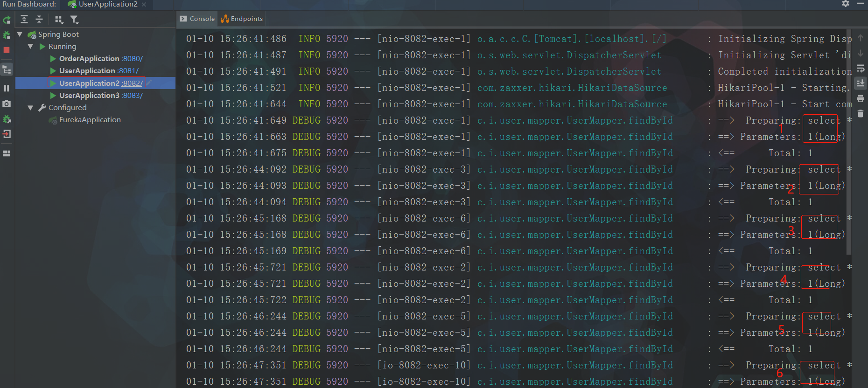The image size is (868, 388).
Task: Click the Run Dashboard label
Action: [x=29, y=4]
